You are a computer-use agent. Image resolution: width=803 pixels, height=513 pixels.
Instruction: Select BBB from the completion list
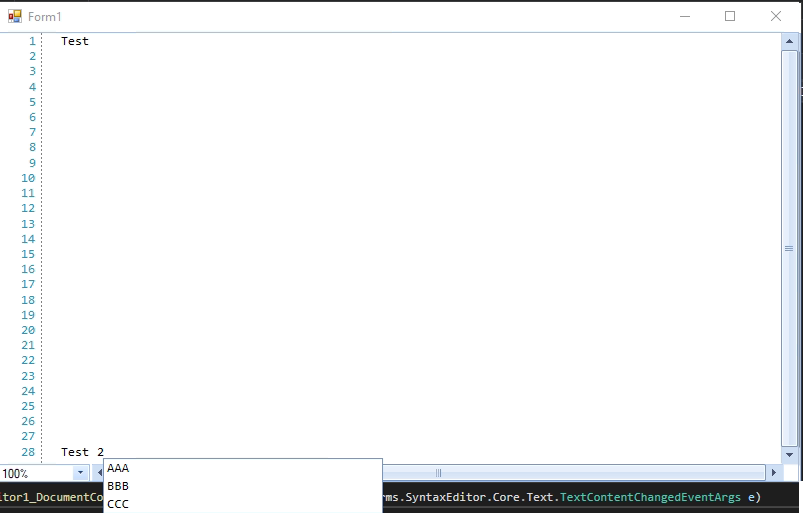tap(243, 486)
